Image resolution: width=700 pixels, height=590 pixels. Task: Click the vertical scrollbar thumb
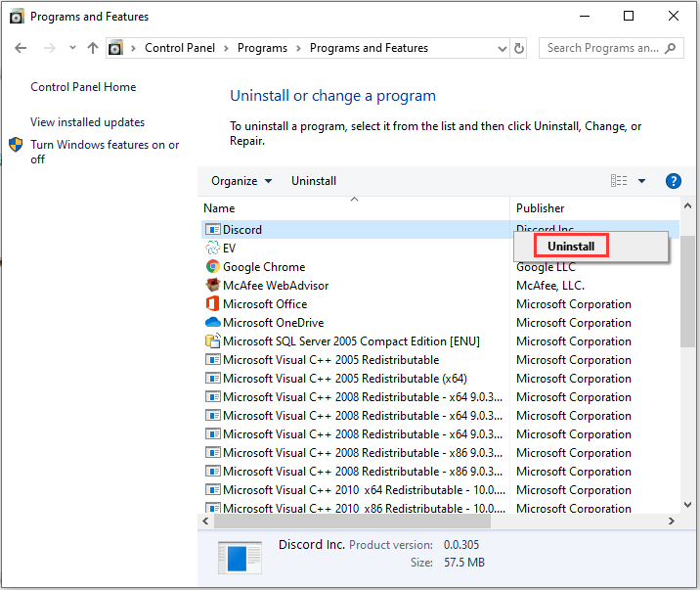(687, 292)
